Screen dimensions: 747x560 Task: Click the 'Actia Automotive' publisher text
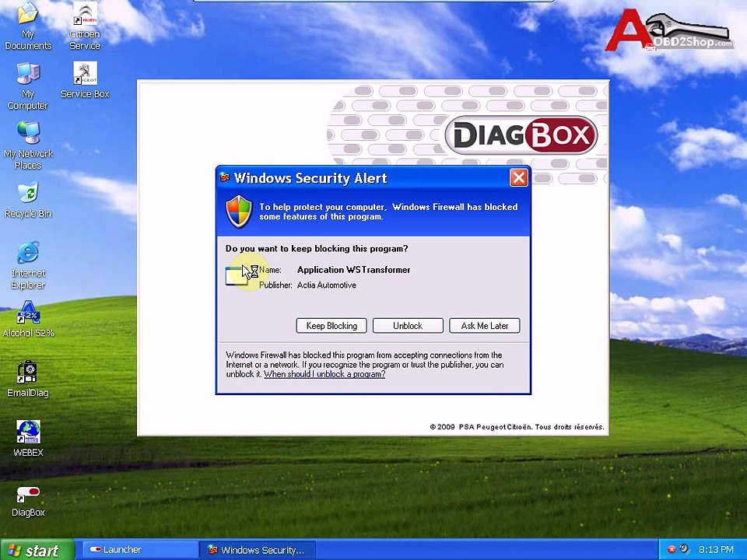327,285
